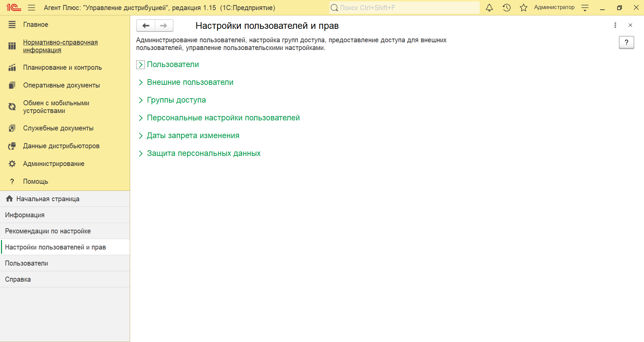Click the question mark help button
Screen dimensions: 644x342
tap(626, 42)
